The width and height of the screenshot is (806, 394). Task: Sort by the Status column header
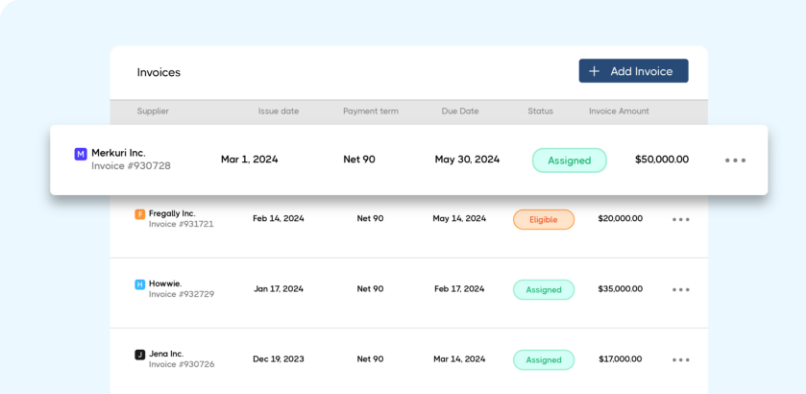(540, 111)
